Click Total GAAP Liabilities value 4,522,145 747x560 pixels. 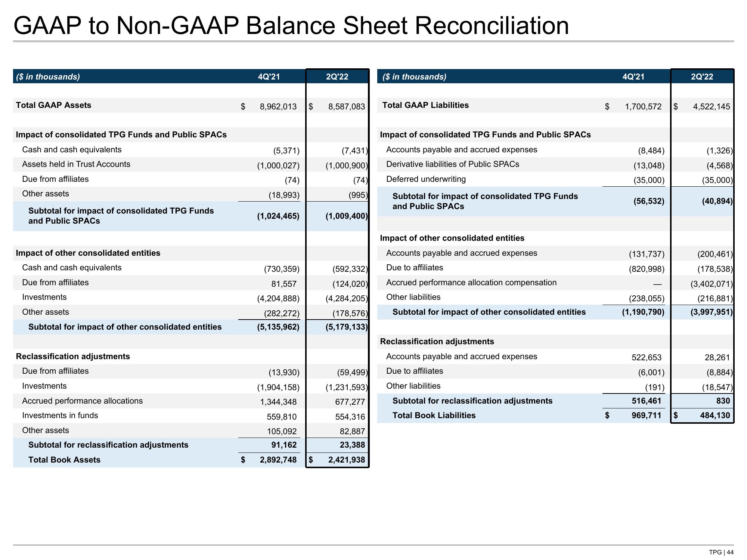coord(712,107)
